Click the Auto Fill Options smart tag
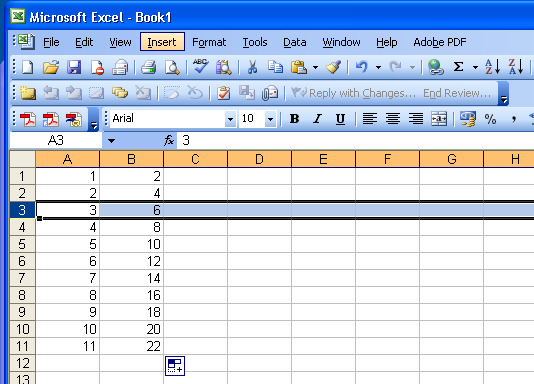The height and width of the screenshot is (384, 534). [175, 366]
